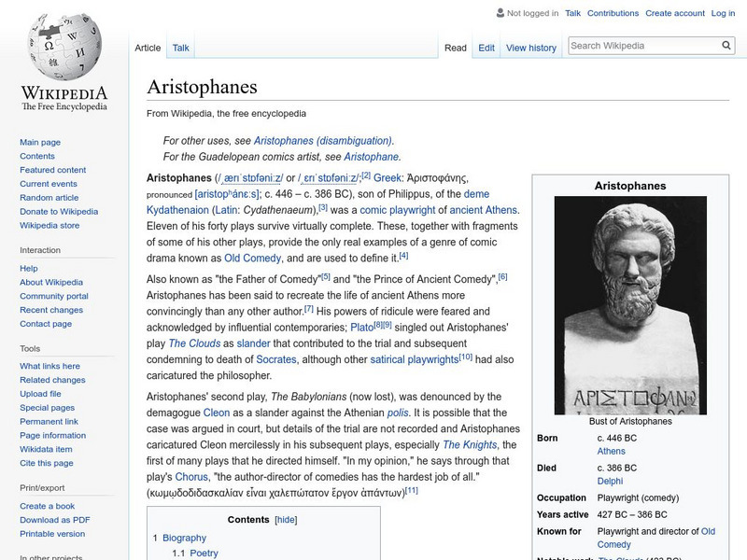The height and width of the screenshot is (560, 747).
Task: Open the slander link
Action: coord(253,343)
